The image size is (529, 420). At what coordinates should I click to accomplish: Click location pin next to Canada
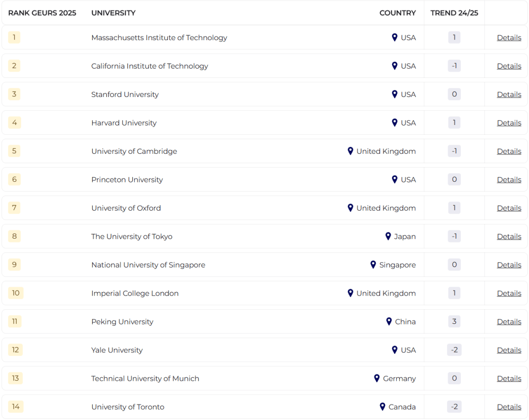[x=382, y=406]
